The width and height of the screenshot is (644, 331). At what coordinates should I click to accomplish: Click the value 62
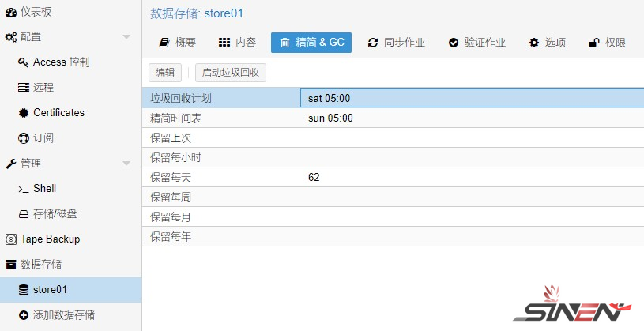click(314, 178)
